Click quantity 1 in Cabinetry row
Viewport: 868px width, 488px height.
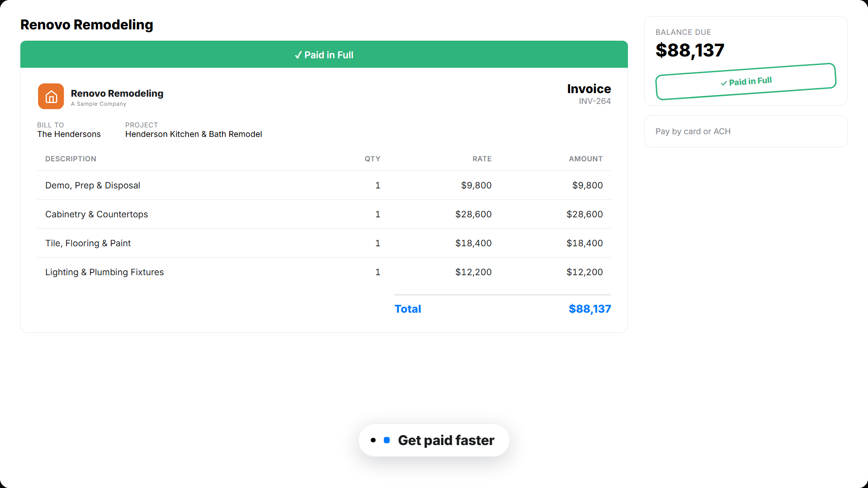point(378,214)
